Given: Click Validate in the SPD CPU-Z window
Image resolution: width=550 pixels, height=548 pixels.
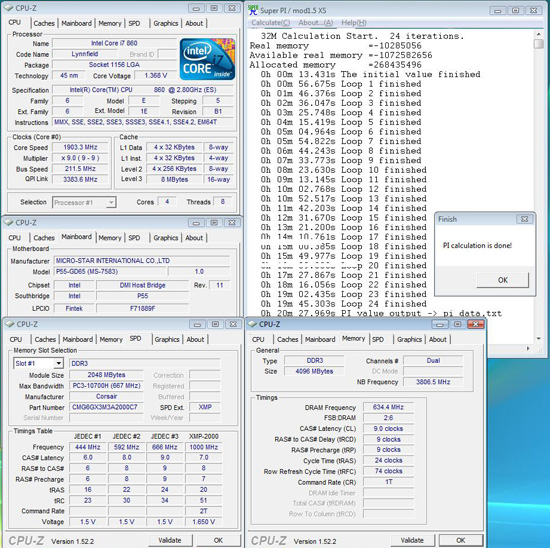Looking at the screenshot, I should (170, 541).
